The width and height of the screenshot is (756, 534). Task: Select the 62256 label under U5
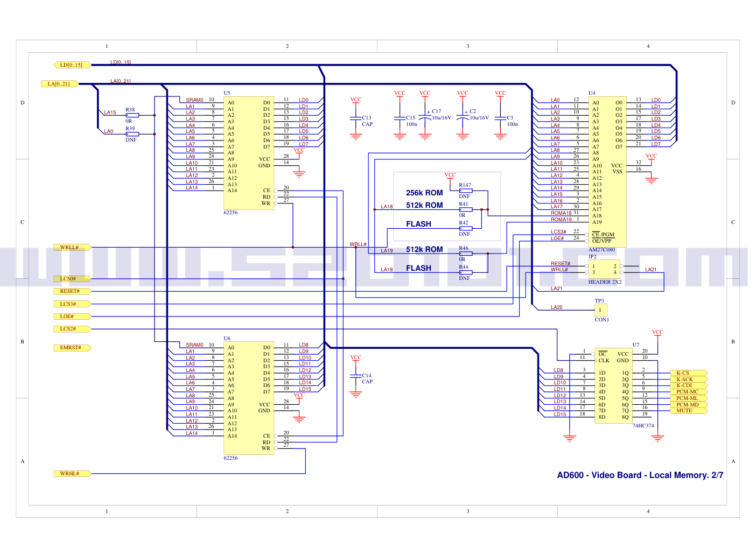tap(230, 213)
